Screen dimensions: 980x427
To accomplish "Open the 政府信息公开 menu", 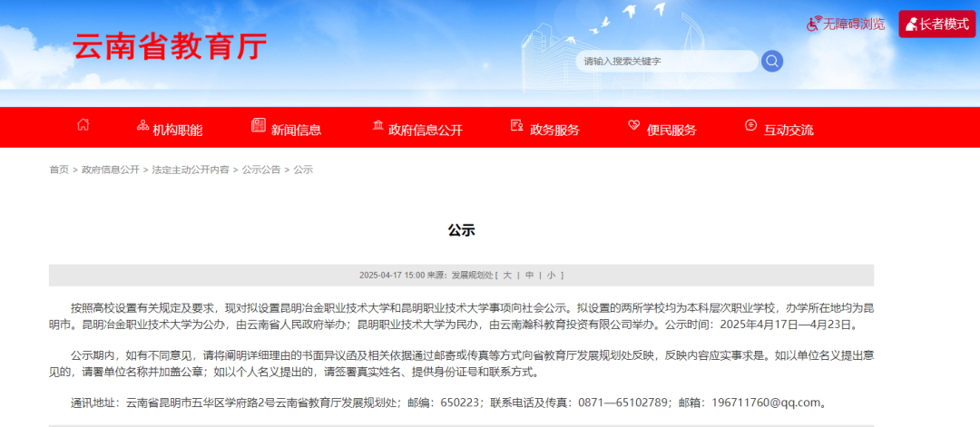I will pos(426,131).
